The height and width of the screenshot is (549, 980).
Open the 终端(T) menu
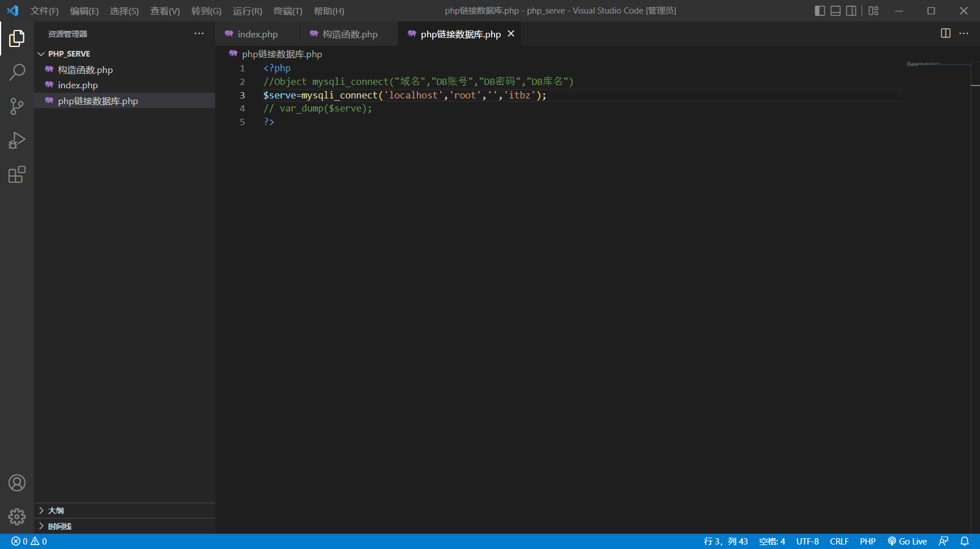point(288,11)
